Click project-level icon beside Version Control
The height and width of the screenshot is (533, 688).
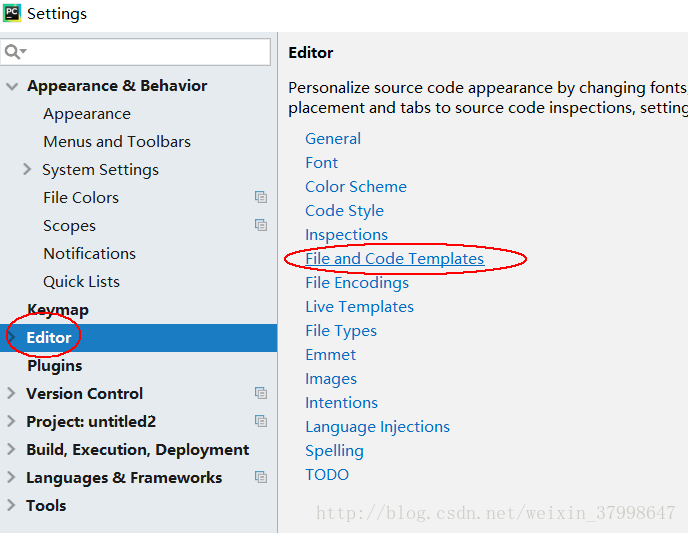point(261,394)
